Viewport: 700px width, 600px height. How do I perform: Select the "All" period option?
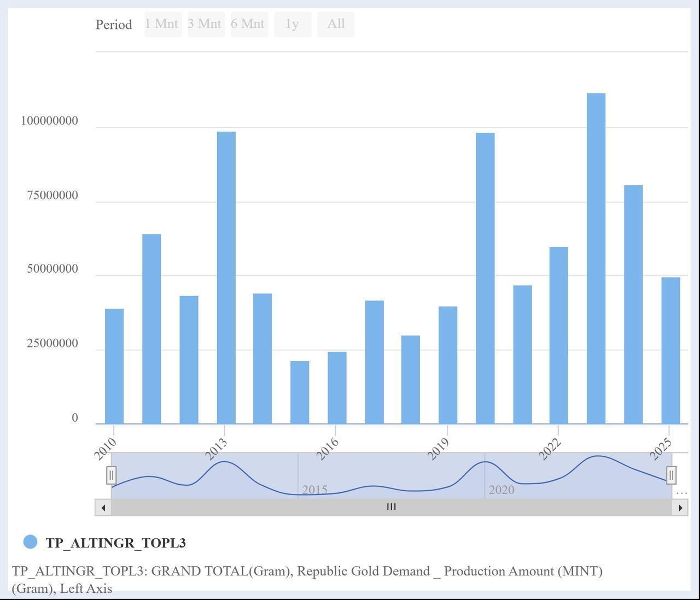[x=335, y=23]
